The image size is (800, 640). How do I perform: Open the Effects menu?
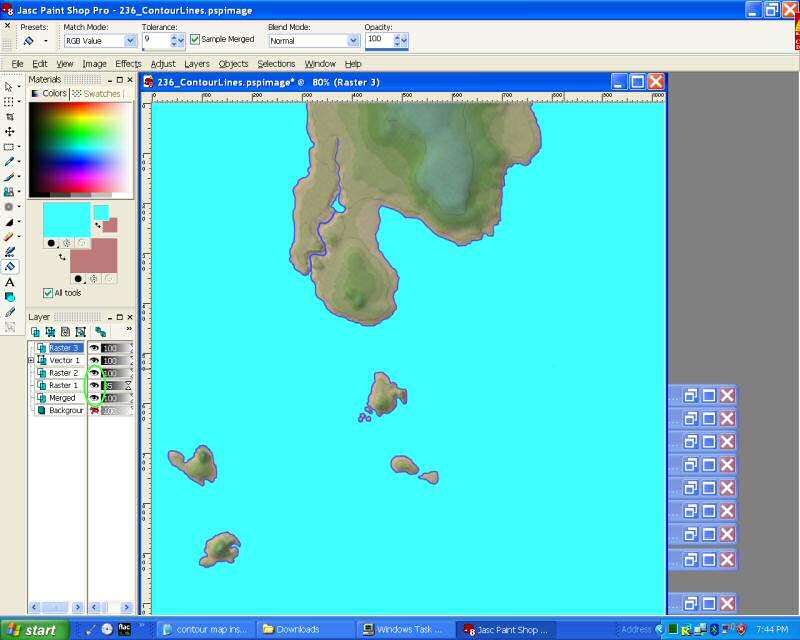(128, 64)
